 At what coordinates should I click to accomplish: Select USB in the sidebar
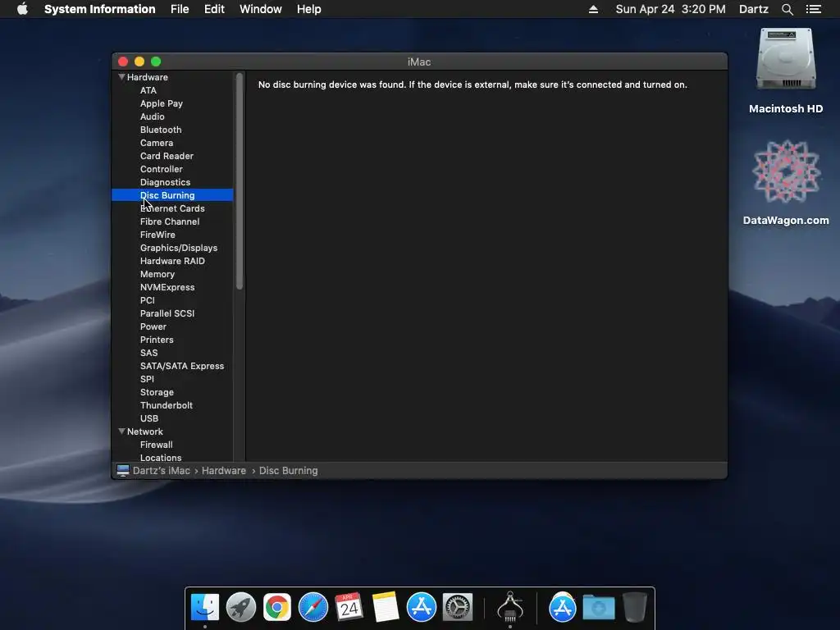click(149, 418)
